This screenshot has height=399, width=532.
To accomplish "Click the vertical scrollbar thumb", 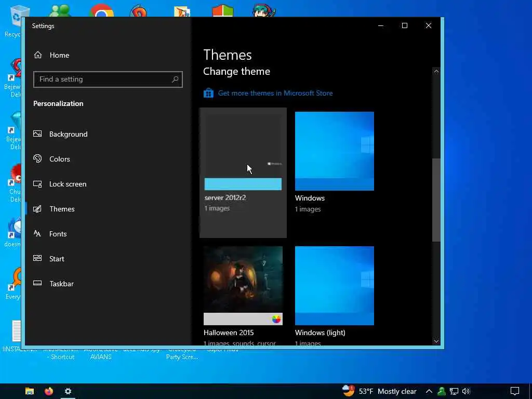I will tap(436, 200).
